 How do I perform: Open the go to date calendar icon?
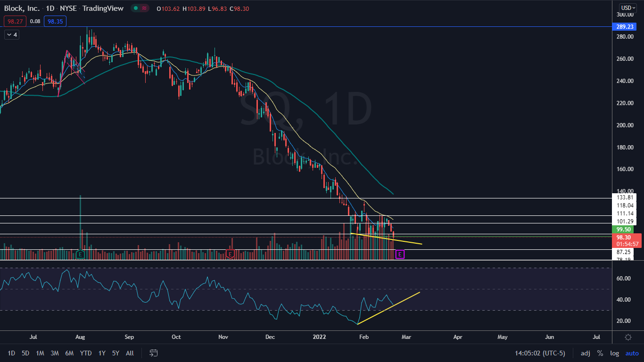coord(153,353)
